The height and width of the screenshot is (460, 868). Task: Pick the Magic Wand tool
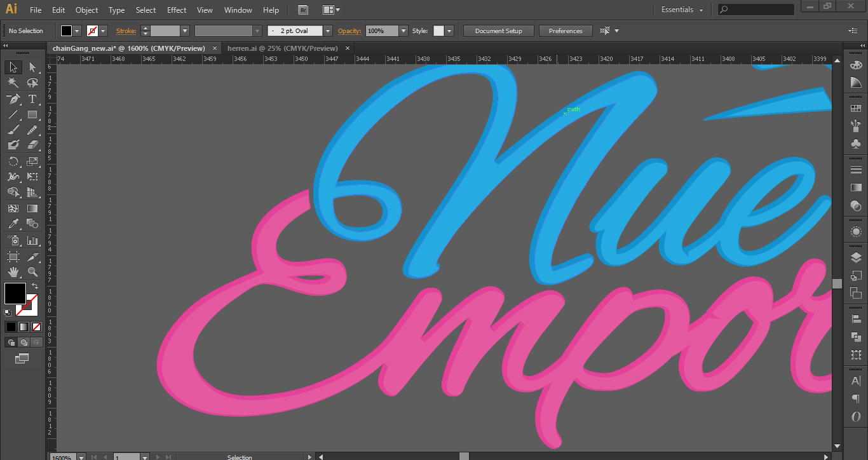click(x=13, y=83)
